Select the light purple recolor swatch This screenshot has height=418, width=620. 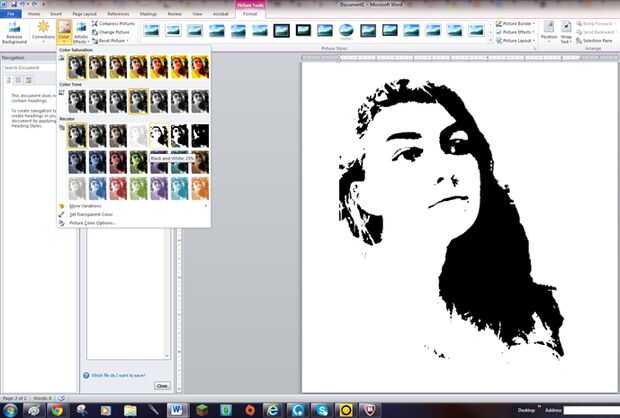pos(159,188)
